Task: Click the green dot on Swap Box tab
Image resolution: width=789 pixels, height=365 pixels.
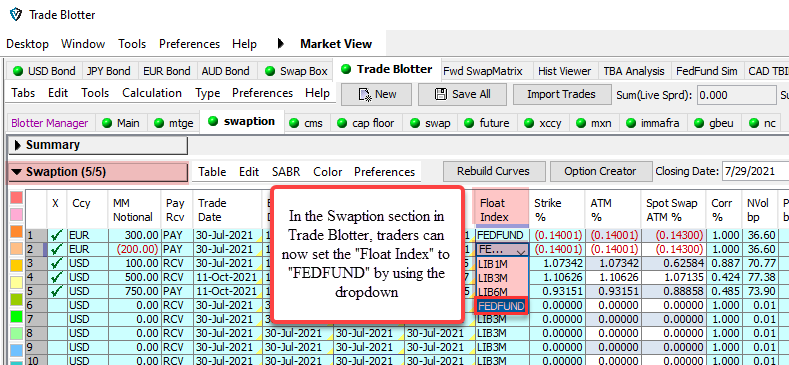Action: [270, 71]
